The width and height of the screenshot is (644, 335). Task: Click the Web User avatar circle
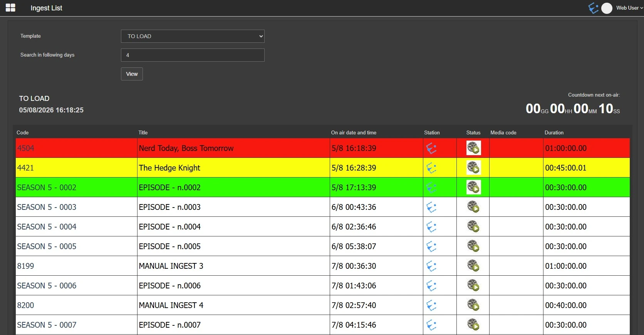(607, 8)
